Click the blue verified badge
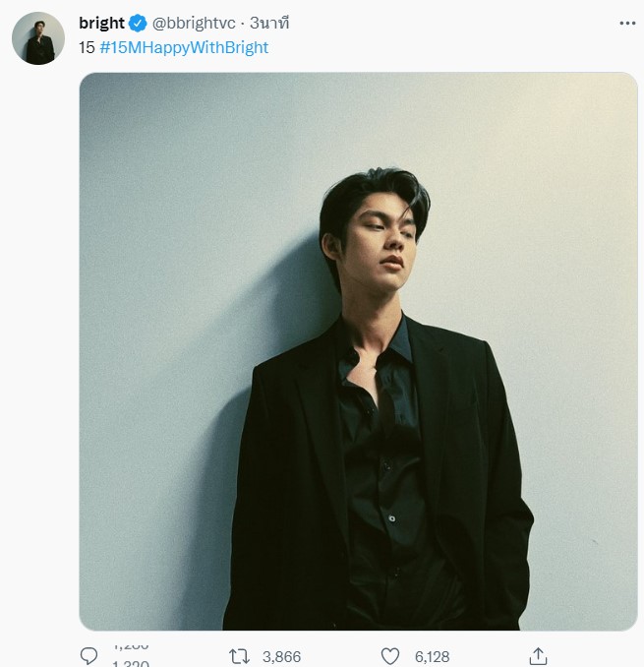This screenshot has height=667, width=644. coord(138,23)
